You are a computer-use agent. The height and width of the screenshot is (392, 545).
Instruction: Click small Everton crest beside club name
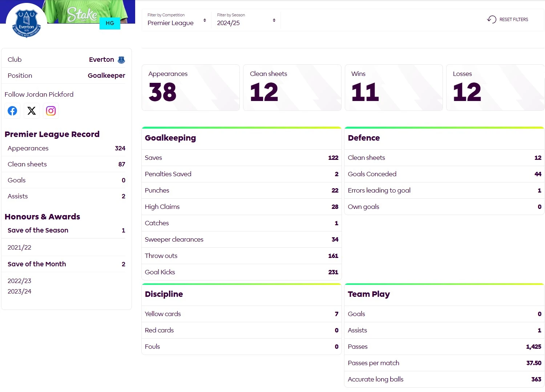point(121,60)
